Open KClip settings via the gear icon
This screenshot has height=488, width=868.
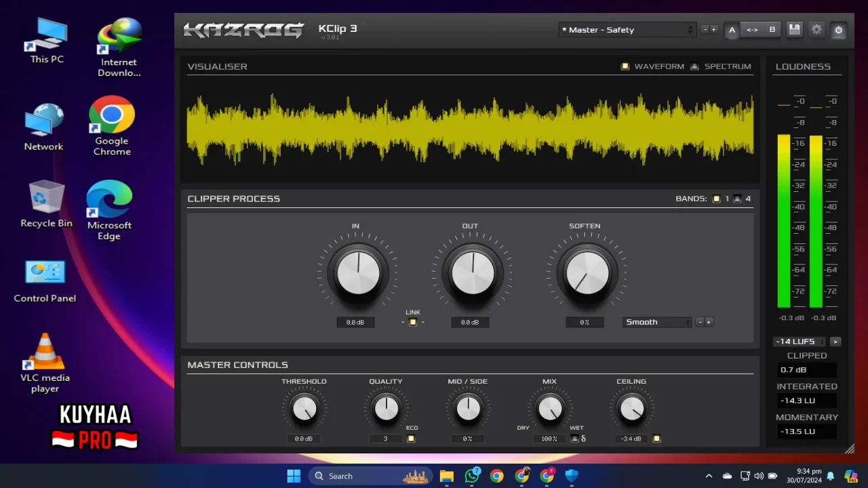point(816,30)
